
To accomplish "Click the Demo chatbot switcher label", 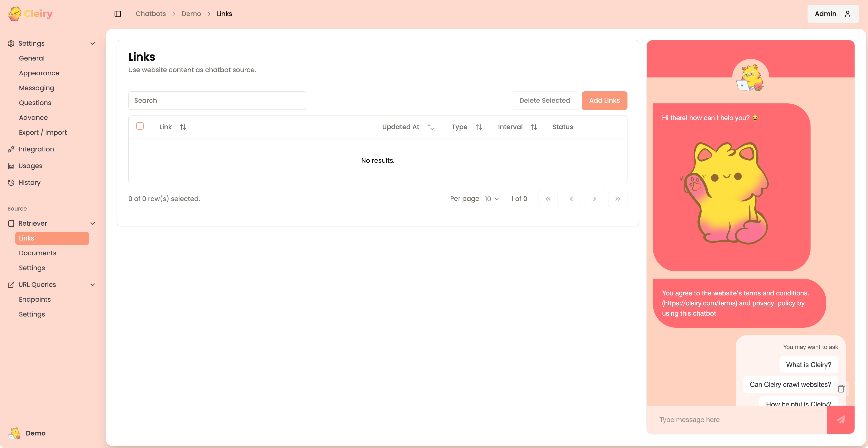I will (x=36, y=433).
